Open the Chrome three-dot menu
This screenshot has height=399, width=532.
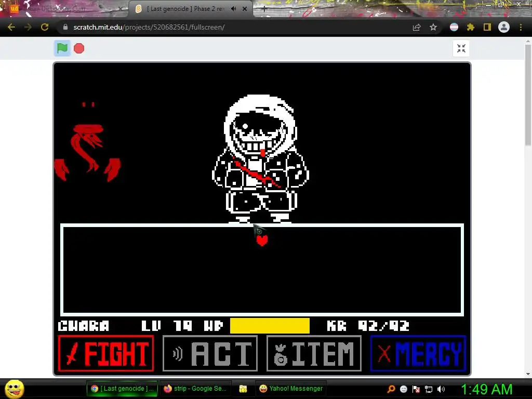tap(521, 27)
